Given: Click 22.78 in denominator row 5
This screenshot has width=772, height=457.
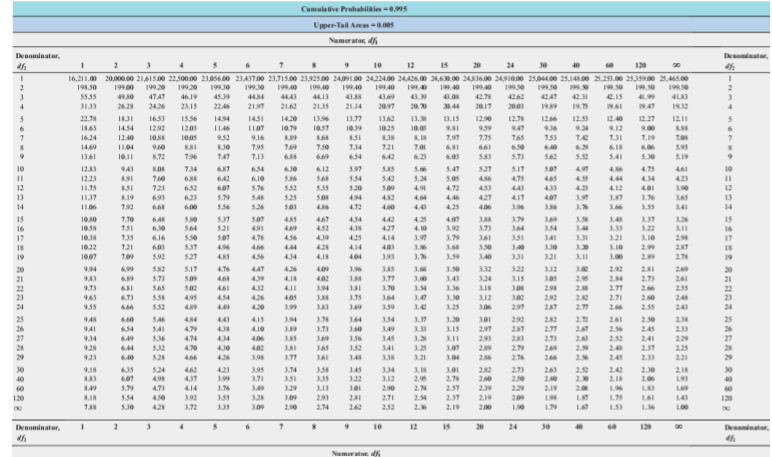Looking at the screenshot, I should coord(88,119).
